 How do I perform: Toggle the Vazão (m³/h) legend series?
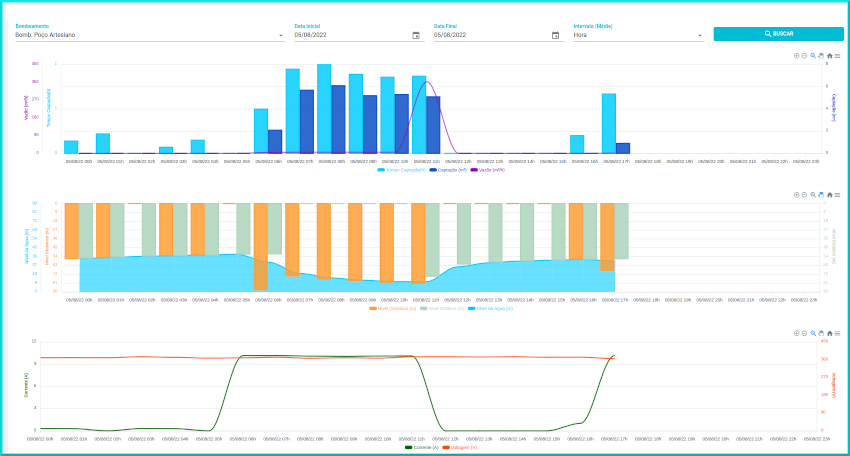pyautogui.click(x=487, y=170)
